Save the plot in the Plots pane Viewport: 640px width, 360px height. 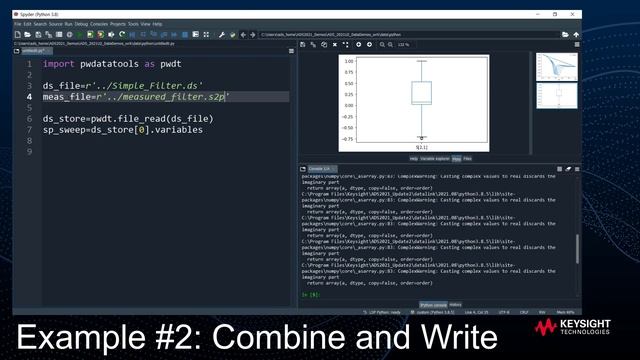click(x=302, y=44)
